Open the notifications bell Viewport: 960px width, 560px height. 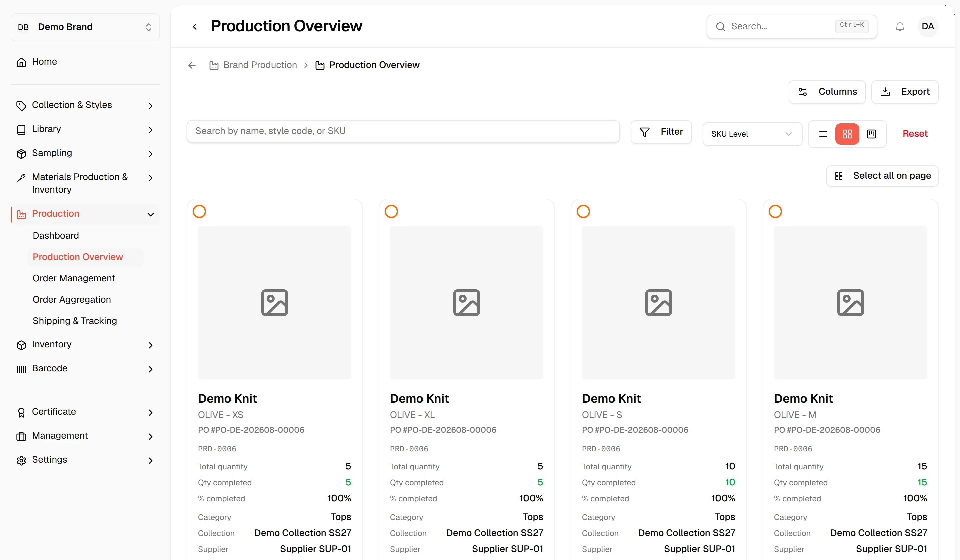tap(900, 27)
